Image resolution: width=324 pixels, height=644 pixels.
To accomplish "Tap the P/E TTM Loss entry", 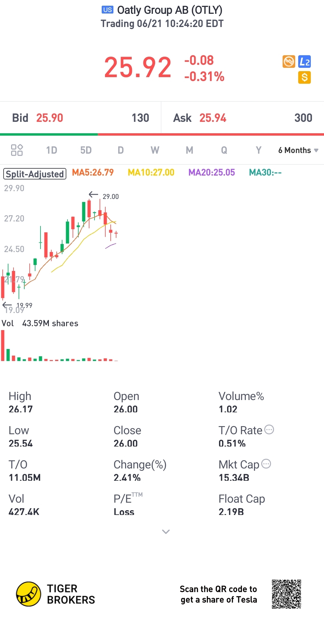I will (128, 504).
